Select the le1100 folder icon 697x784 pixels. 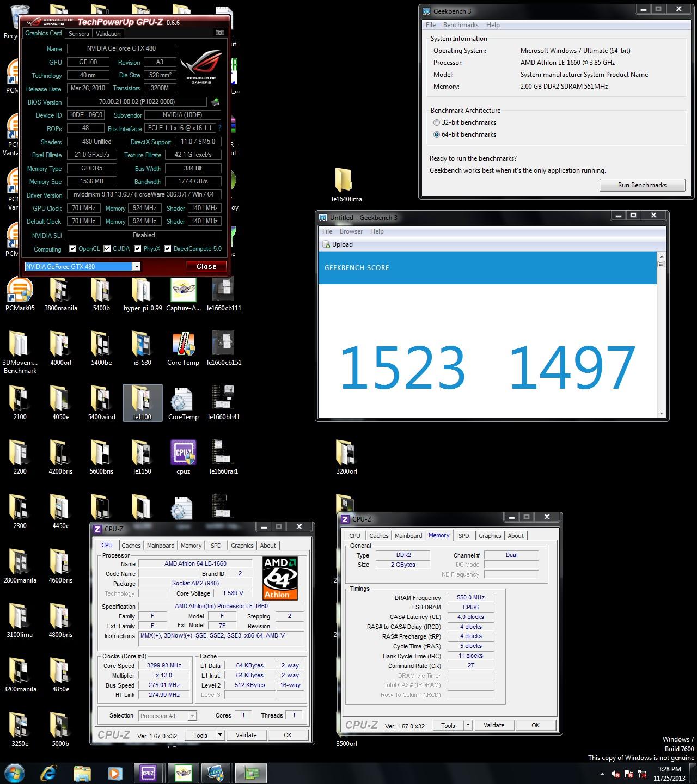(142, 403)
